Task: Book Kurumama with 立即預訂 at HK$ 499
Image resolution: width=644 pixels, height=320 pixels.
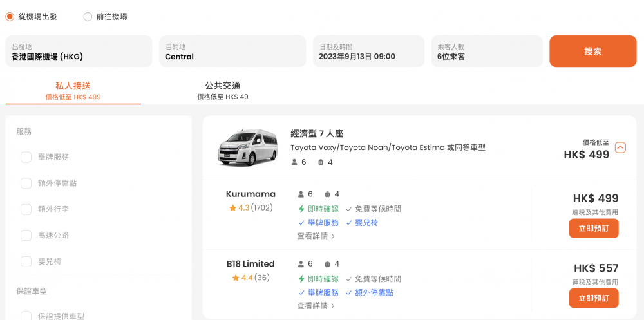Action: point(594,229)
